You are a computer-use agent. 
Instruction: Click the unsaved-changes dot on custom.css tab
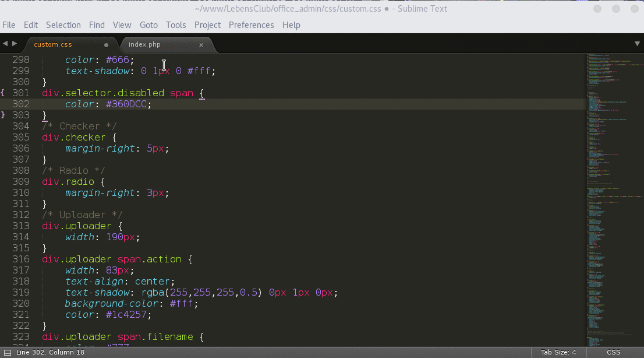pos(106,44)
